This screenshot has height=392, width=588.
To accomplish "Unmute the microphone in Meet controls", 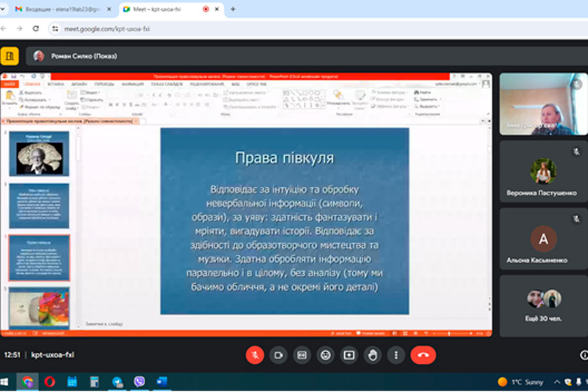I will 255,355.
